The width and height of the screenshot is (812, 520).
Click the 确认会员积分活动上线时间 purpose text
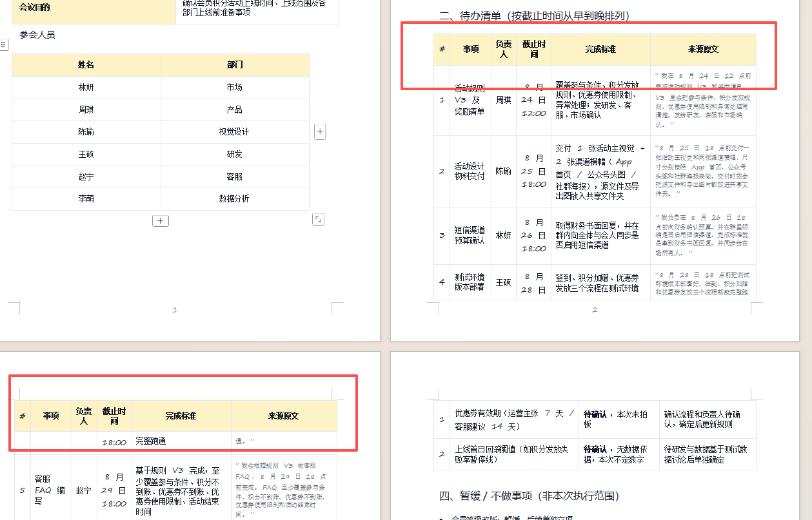coord(254,8)
